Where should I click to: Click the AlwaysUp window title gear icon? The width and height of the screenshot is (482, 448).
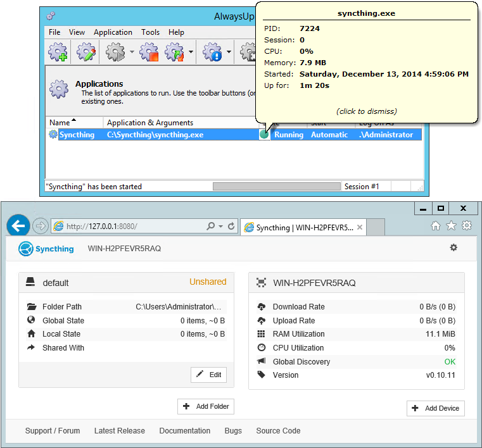pos(51,16)
